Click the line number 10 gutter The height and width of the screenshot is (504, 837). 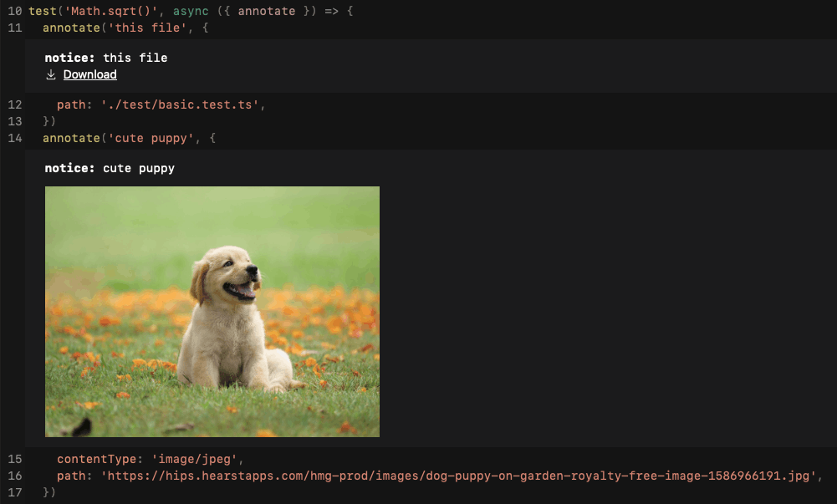point(14,11)
